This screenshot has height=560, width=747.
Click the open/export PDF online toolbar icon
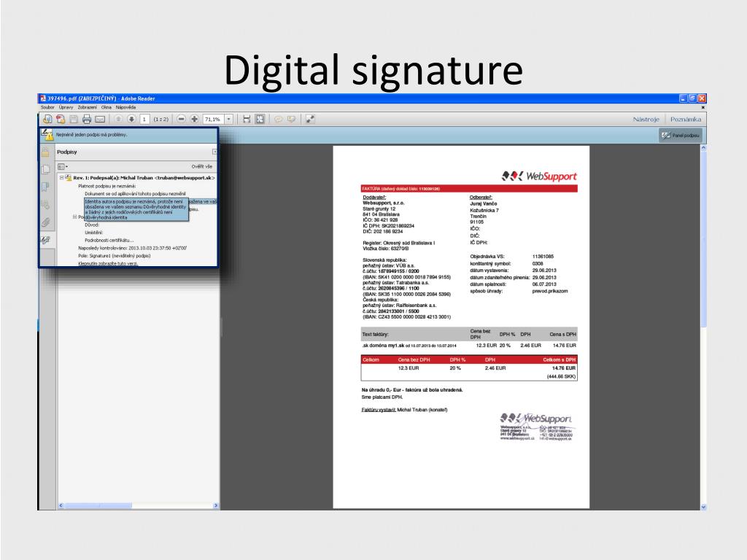coord(47,119)
